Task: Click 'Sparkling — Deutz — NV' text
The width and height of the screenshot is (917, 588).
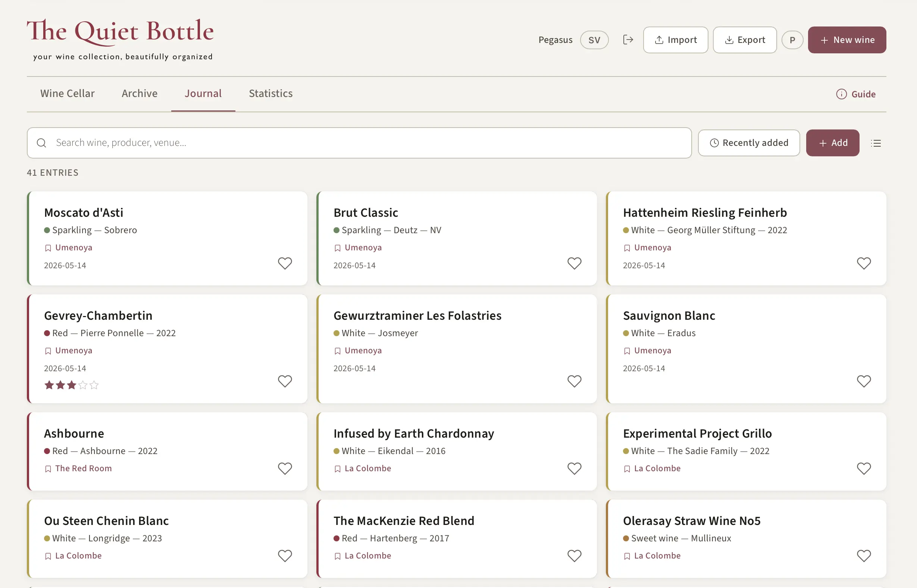Action: point(391,230)
